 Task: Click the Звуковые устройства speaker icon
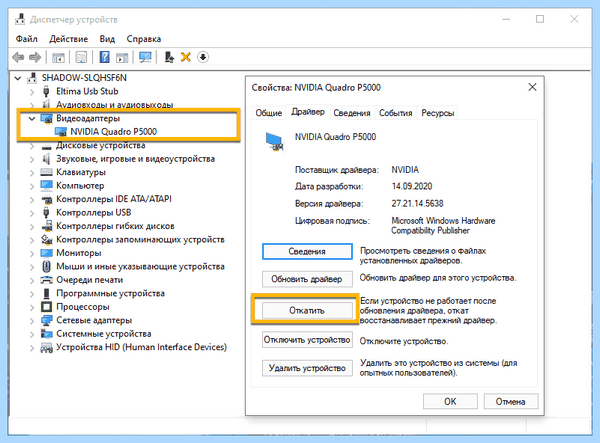pos(46,159)
